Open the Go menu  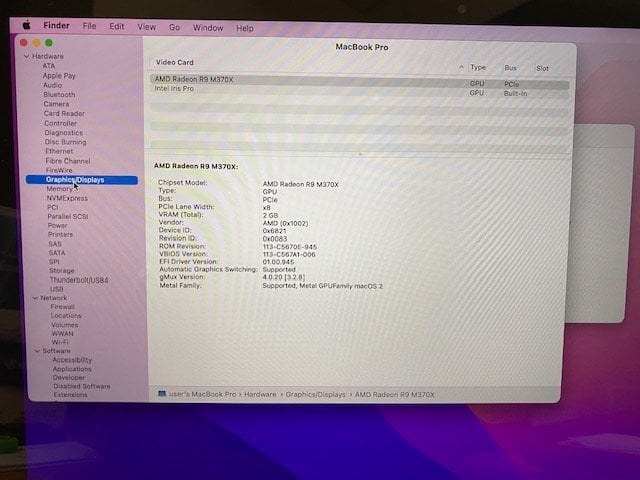[x=174, y=27]
